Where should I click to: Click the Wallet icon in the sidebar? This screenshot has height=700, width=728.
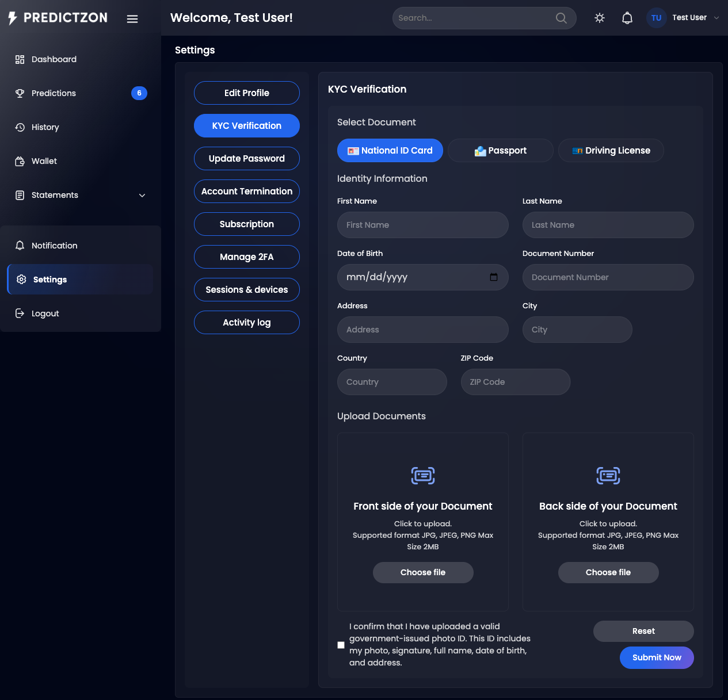(20, 161)
